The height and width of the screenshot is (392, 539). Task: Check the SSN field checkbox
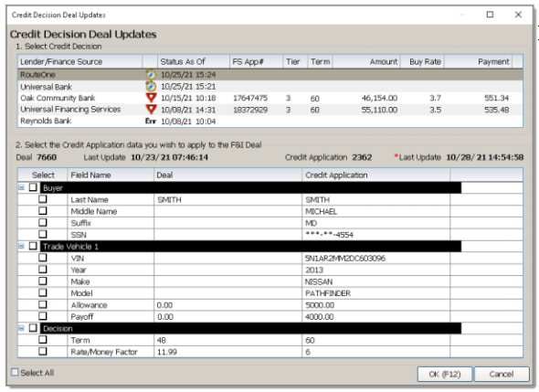tap(43, 234)
